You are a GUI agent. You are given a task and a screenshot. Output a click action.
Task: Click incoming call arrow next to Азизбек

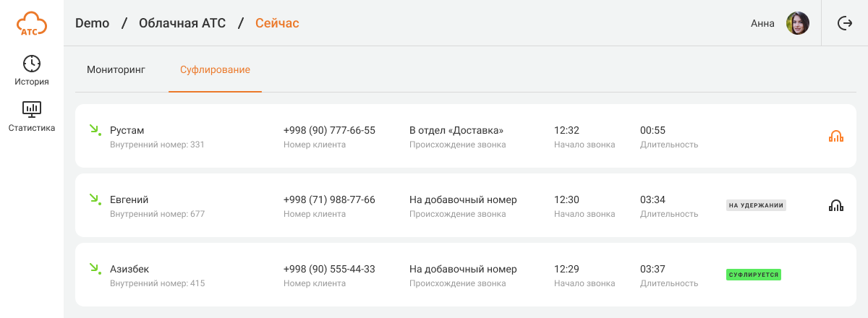tap(94, 269)
